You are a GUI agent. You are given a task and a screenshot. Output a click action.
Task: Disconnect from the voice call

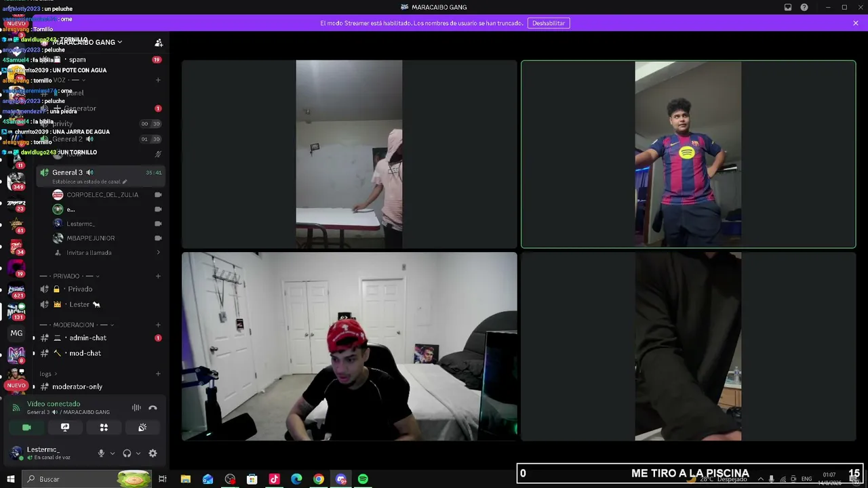(153, 408)
